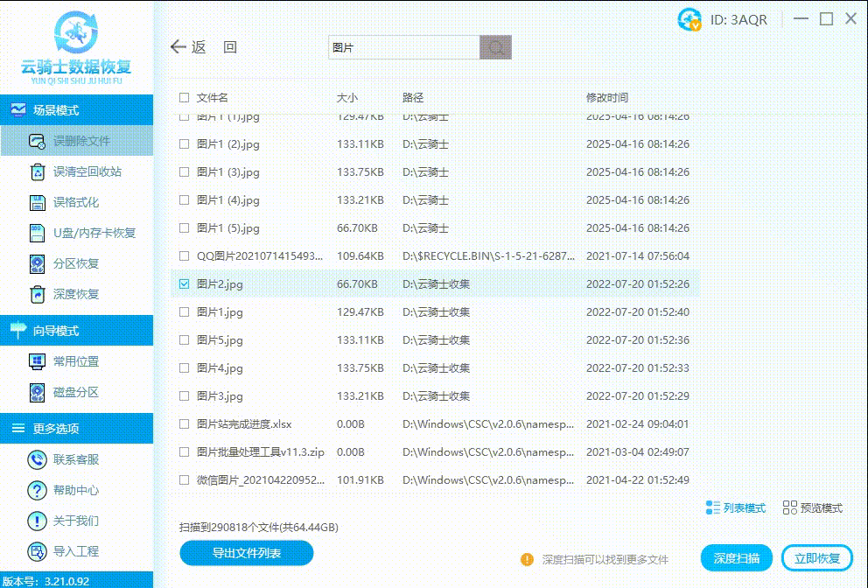Sort by the 路径 column header

[413, 98]
